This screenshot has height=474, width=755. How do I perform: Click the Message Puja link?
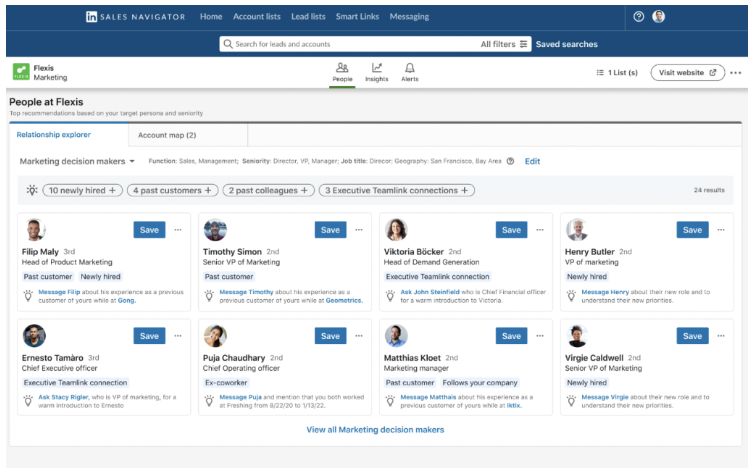point(240,397)
